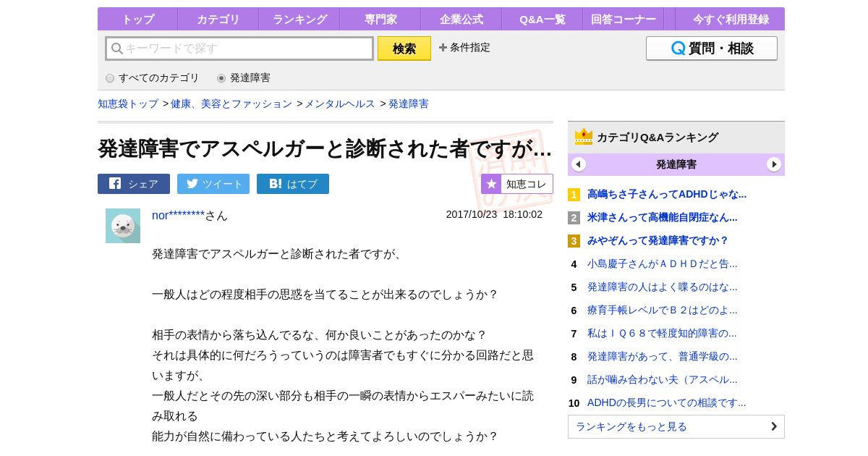The image size is (868, 456).
Task: Select the すべてのカテゴリ radio button
Action: click(110, 78)
